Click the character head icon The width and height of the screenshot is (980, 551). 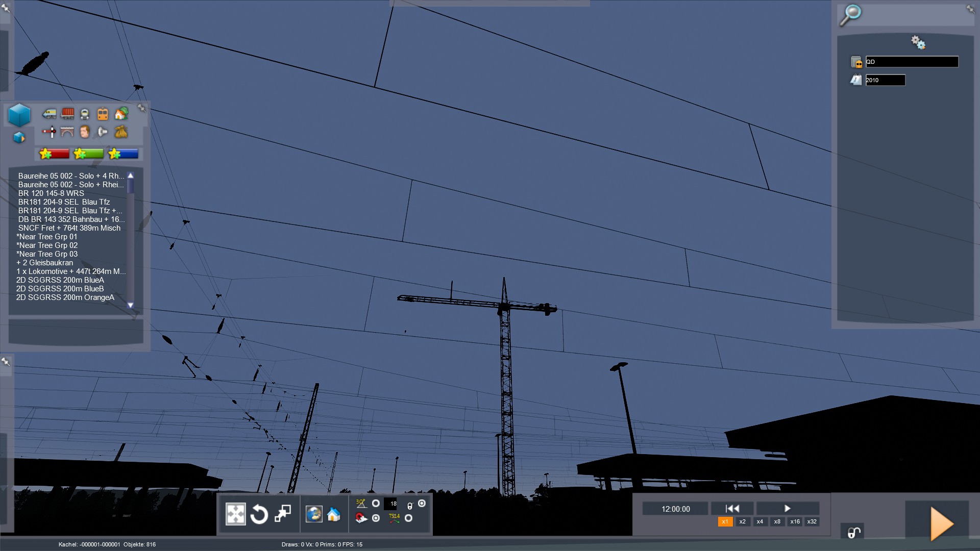(85, 132)
